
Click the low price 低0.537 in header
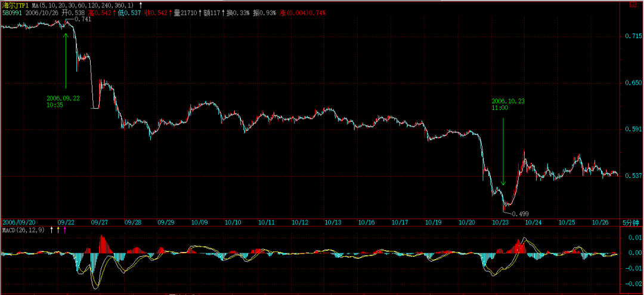pos(129,13)
